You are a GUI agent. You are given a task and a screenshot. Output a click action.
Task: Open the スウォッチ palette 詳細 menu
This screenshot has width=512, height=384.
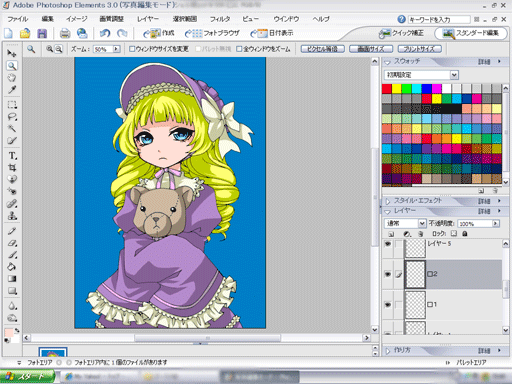click(x=489, y=62)
